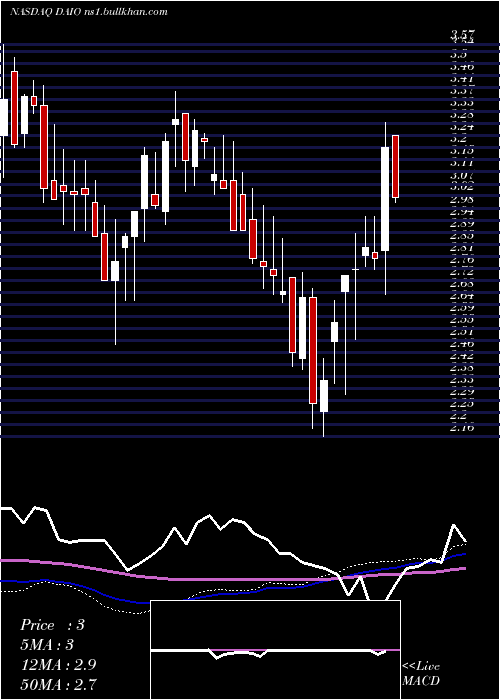The width and height of the screenshot is (500, 700).
Task: Click inside the live MACD inset panel
Action: (275, 650)
